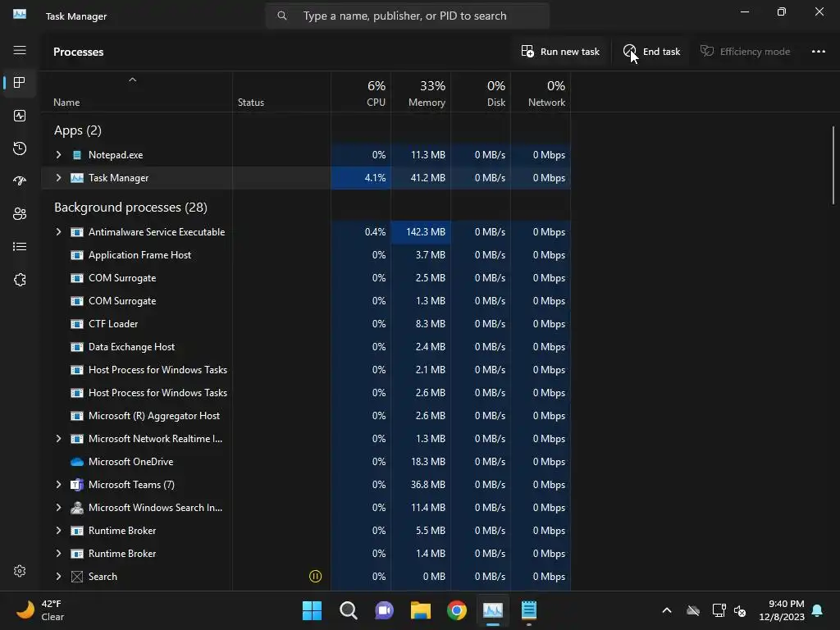Open the hamburger navigation menu

point(20,50)
